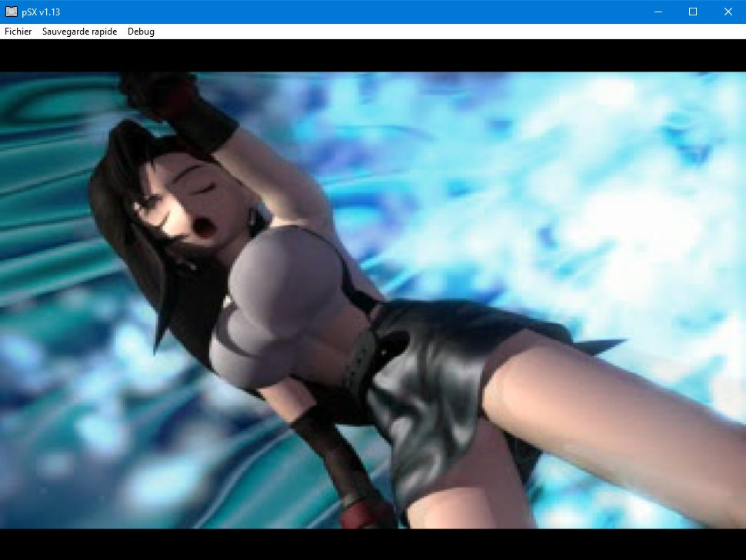
Task: Minimize the pSX v1.13 window
Action: click(658, 12)
